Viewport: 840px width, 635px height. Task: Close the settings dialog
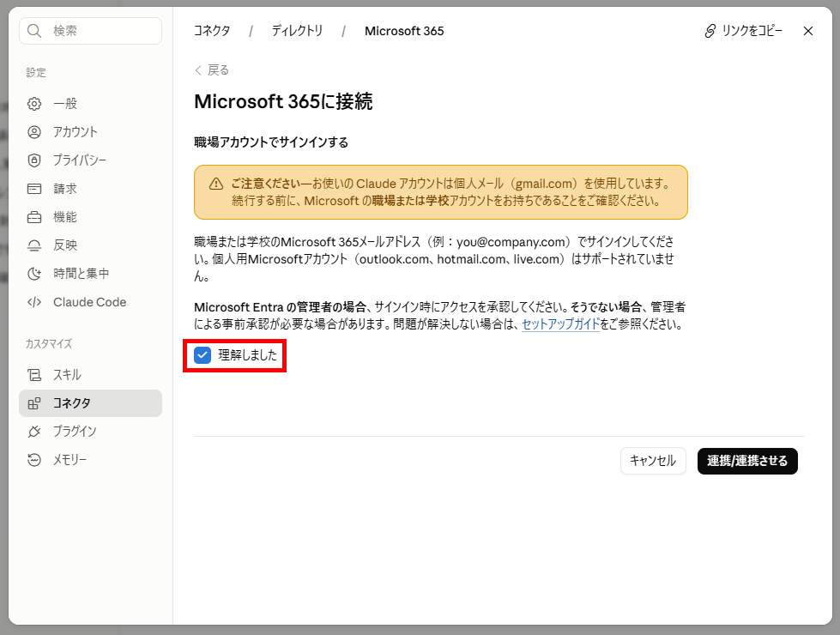pos(808,31)
